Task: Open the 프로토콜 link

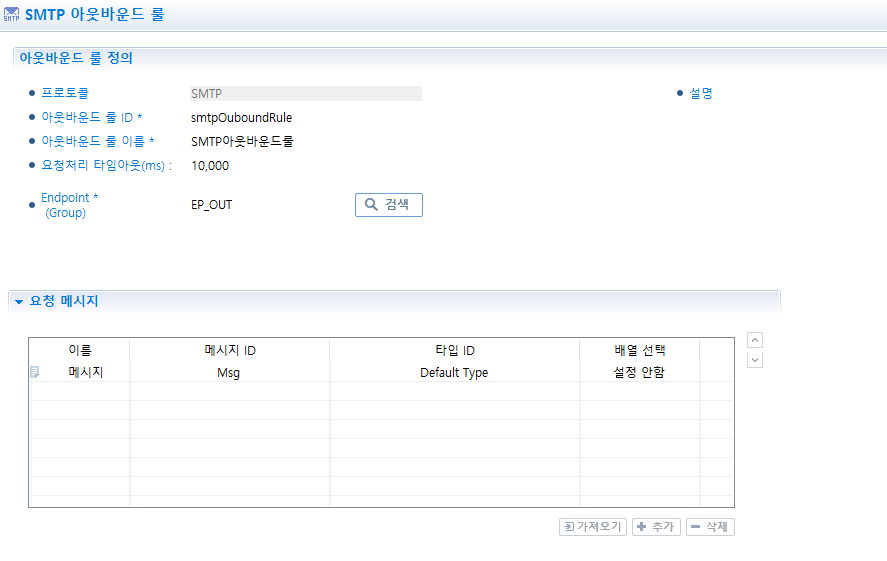Action: click(64, 93)
